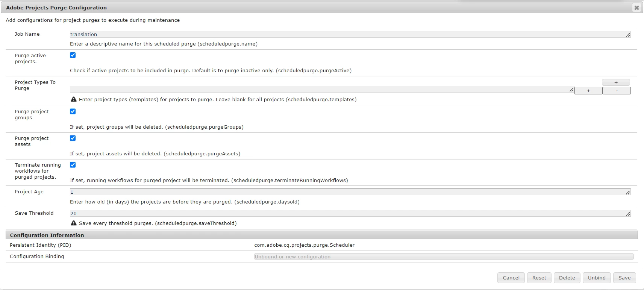Click the Terminate running workflows label text
This screenshot has width=644, height=290.
click(x=38, y=171)
